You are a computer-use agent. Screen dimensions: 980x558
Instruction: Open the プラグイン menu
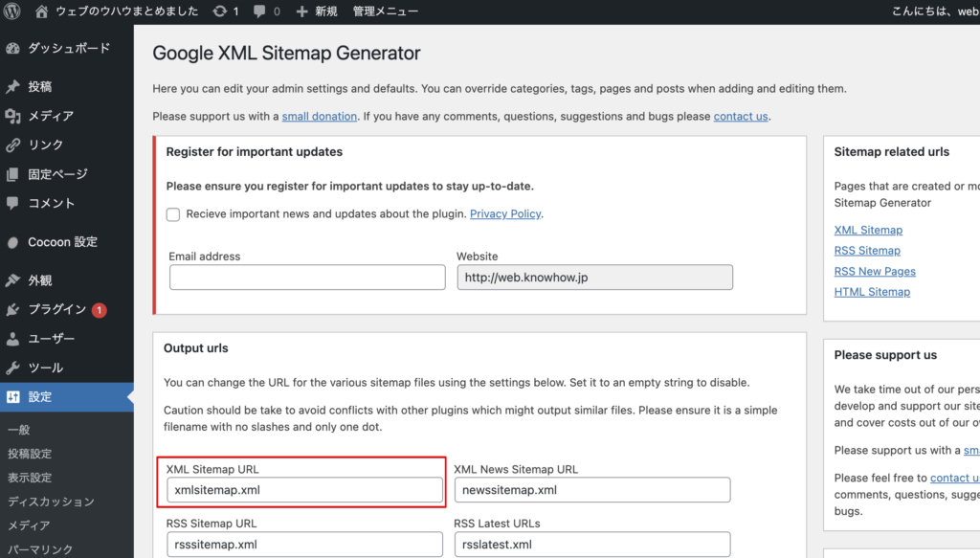pos(56,309)
